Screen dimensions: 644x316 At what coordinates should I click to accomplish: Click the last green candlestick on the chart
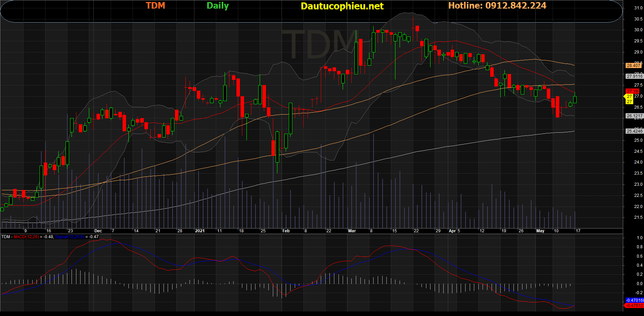pos(575,100)
